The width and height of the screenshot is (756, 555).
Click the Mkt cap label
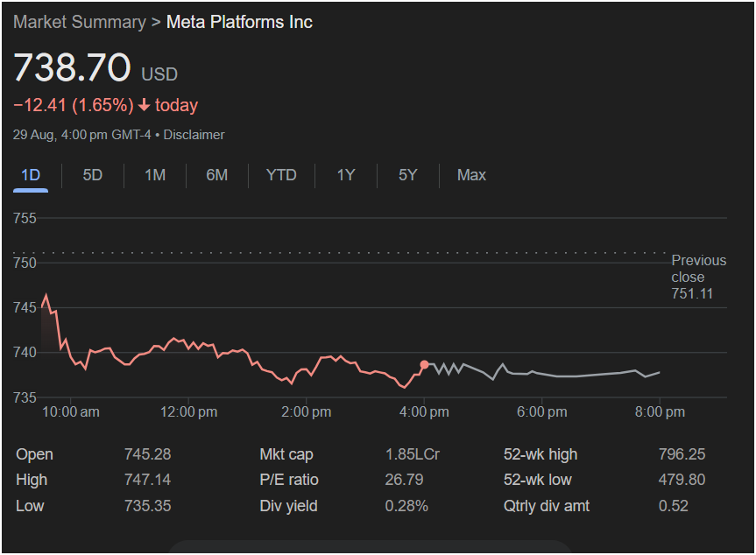286,454
